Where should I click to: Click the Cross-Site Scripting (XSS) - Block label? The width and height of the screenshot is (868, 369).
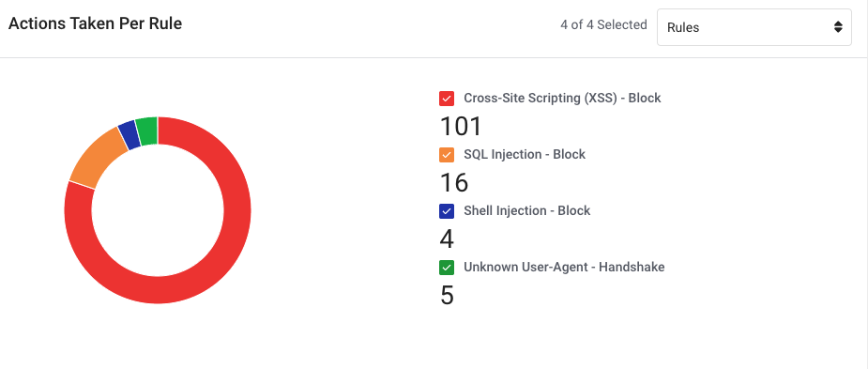(x=562, y=98)
